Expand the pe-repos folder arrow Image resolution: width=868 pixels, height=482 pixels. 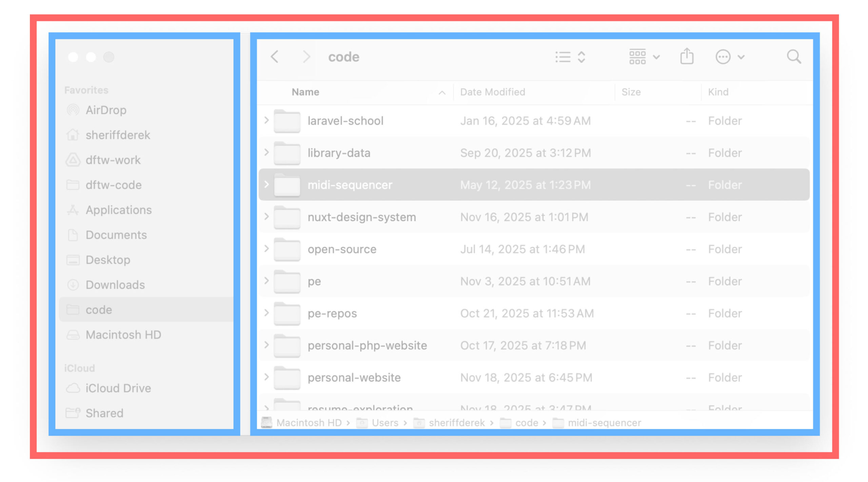pos(267,313)
